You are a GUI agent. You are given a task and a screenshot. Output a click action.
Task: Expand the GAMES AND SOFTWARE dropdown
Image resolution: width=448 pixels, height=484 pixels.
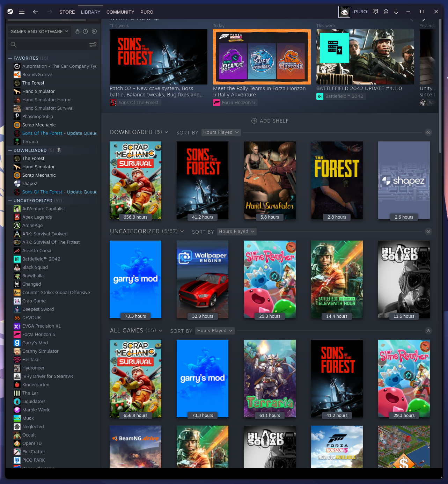click(x=39, y=31)
